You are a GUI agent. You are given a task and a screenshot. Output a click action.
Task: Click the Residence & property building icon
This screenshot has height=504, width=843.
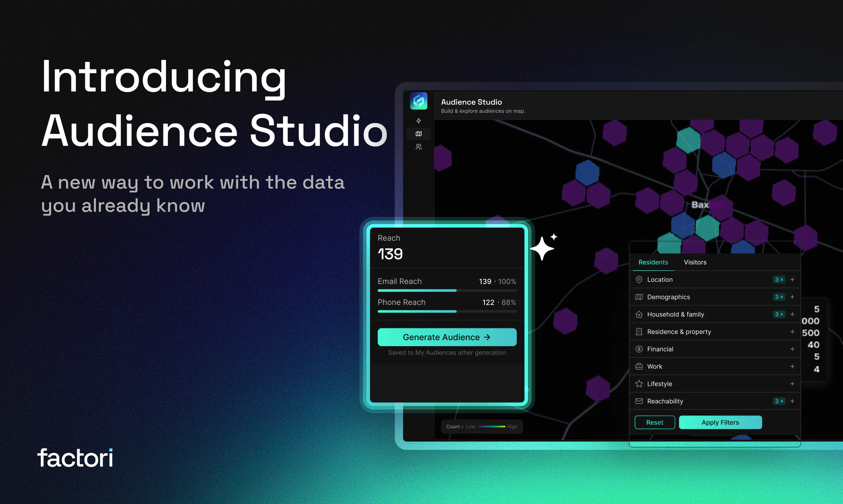(639, 332)
